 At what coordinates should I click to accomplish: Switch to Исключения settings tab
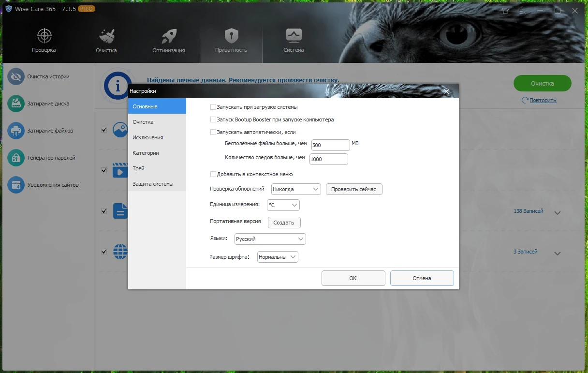(148, 137)
